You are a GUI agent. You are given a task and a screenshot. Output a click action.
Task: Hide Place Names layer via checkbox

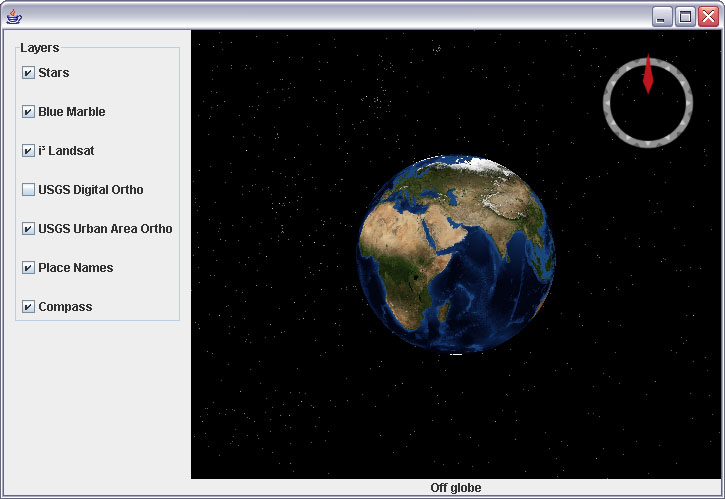coord(28,268)
